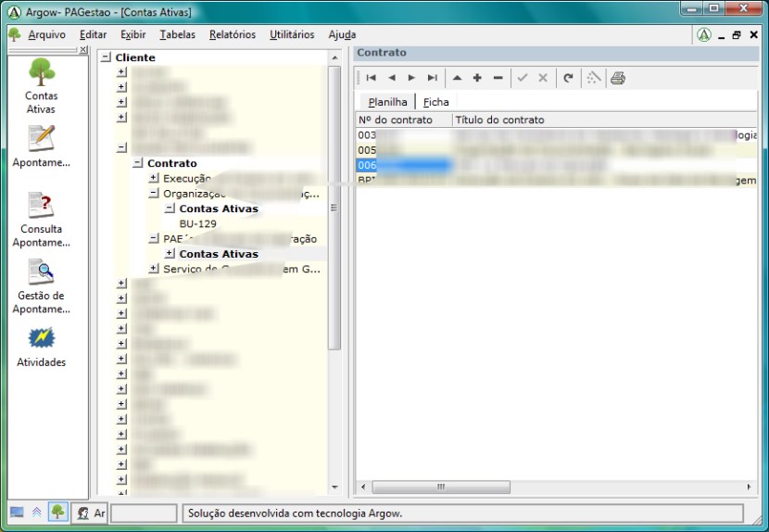The width and height of the screenshot is (769, 532).
Task: Expand the first client under Cliente
Action: [121, 72]
